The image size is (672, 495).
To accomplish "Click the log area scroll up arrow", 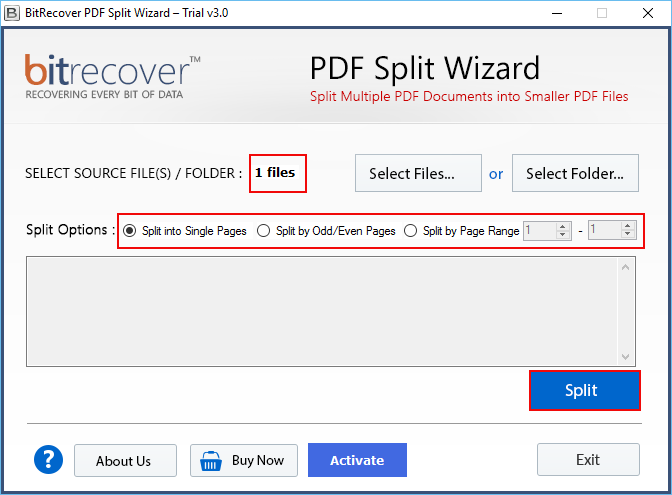I will [625, 267].
